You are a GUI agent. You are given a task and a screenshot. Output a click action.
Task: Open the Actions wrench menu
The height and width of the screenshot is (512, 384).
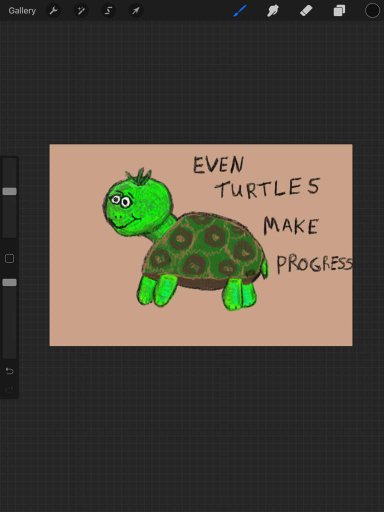[x=53, y=11]
